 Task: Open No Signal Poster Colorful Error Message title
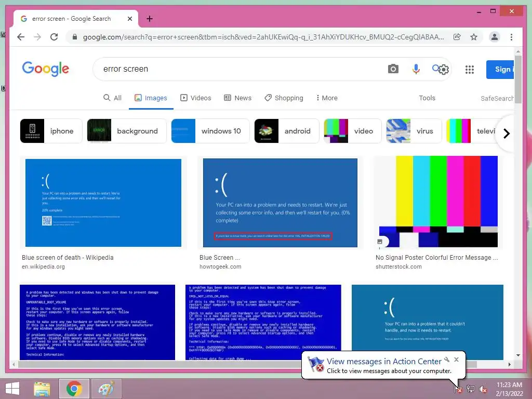[x=436, y=258]
